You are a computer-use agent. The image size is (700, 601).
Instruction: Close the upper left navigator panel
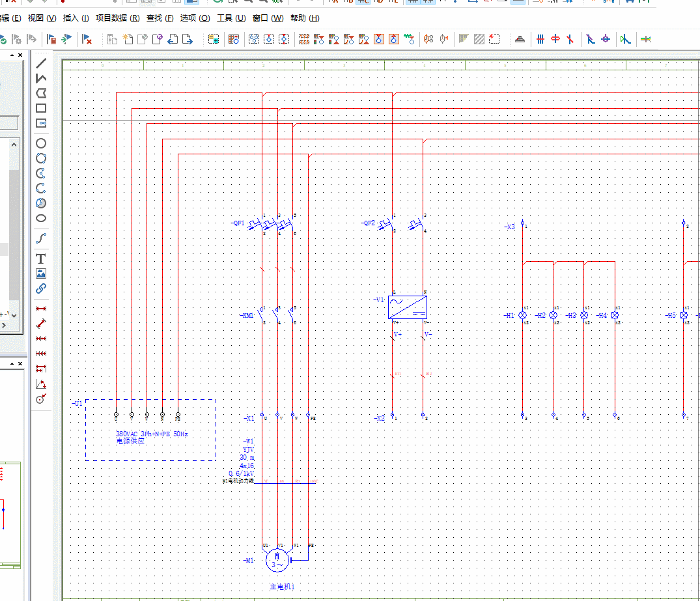20,55
